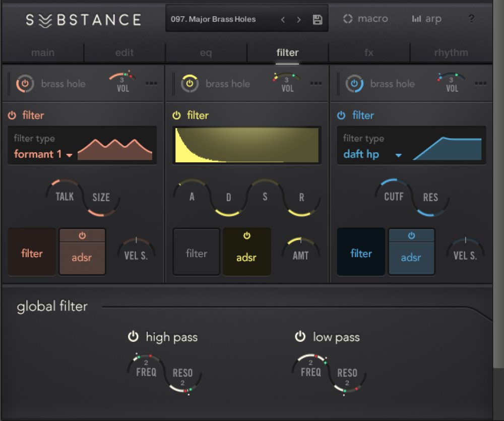Image resolution: width=504 pixels, height=421 pixels.
Task: Toggle the blue brass hole layer power button
Action: [x=354, y=84]
